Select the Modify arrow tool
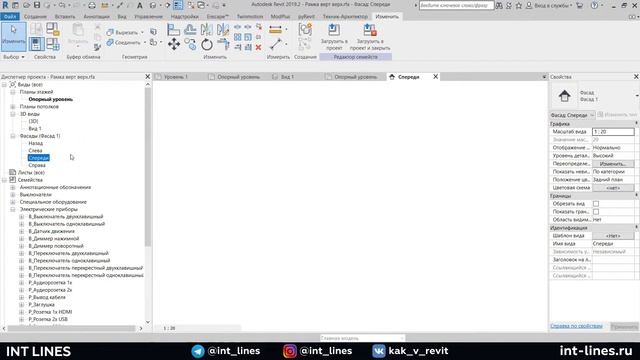The width and height of the screenshot is (640, 360). click(13, 36)
